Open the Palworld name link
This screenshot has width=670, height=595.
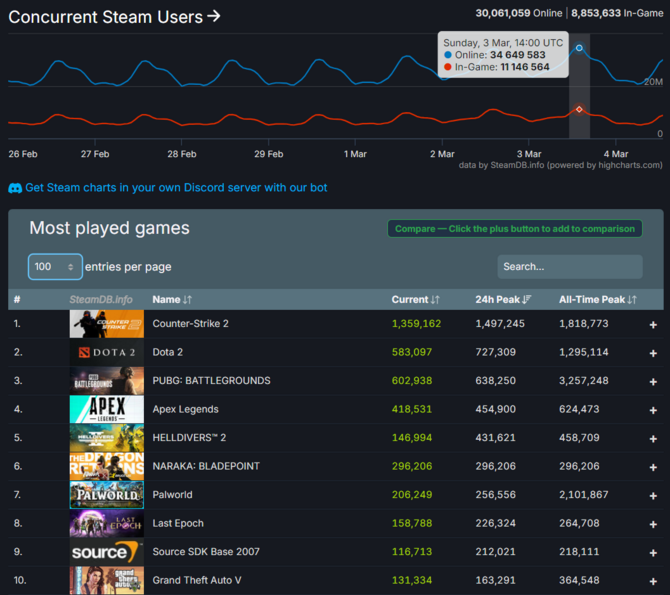click(x=172, y=495)
